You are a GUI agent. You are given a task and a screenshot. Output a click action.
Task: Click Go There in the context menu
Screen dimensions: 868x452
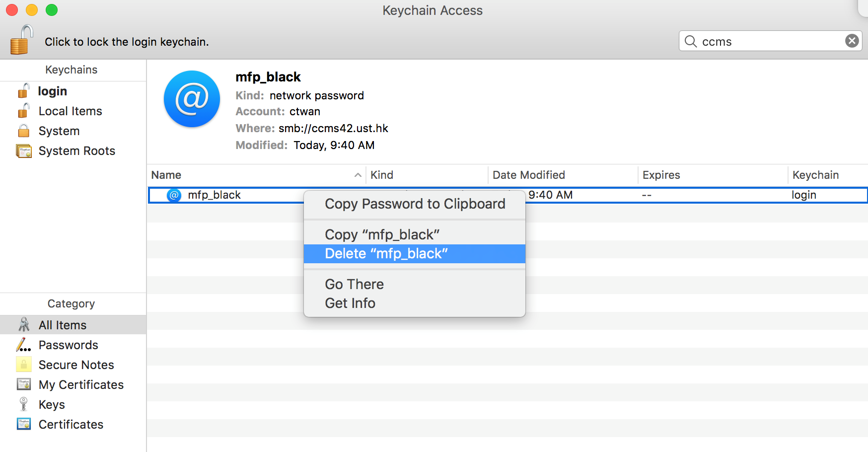click(x=354, y=284)
